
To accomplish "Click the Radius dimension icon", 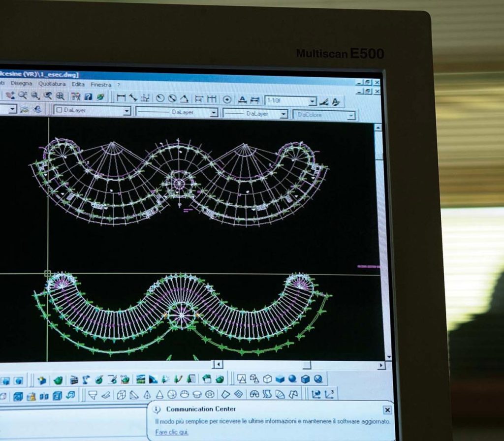I will click(160, 98).
